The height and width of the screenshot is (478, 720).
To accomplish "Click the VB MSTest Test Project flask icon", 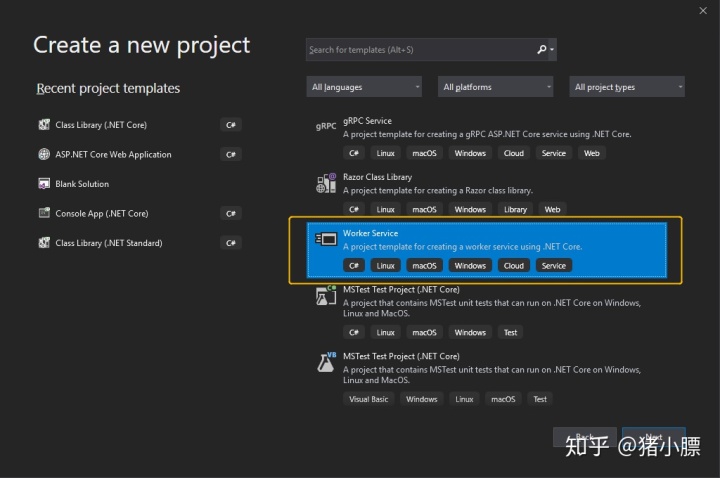I will click(326, 362).
